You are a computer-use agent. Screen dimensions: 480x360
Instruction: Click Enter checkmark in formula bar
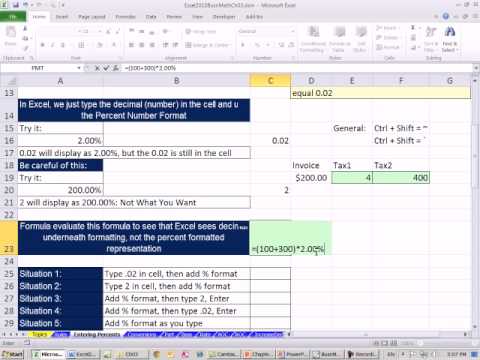click(x=106, y=68)
